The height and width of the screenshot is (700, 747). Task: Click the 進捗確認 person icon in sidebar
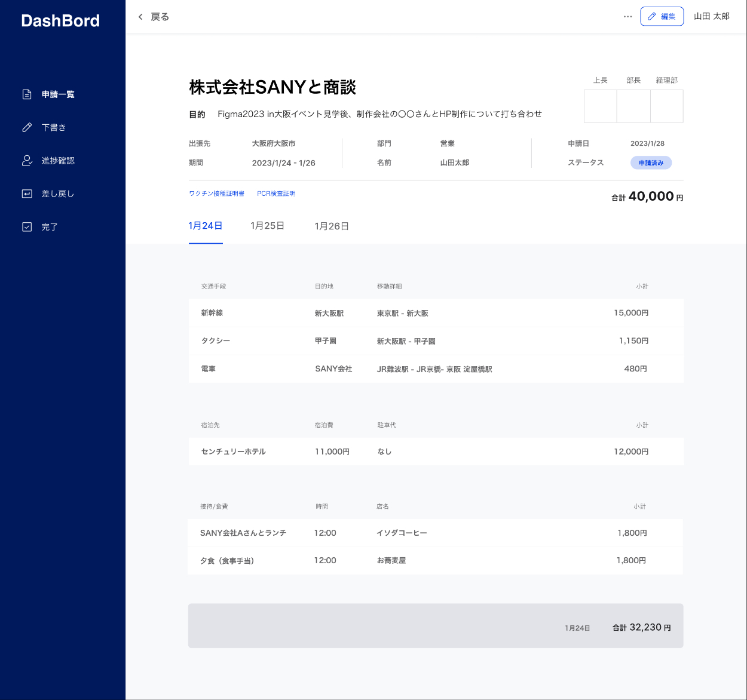(27, 161)
